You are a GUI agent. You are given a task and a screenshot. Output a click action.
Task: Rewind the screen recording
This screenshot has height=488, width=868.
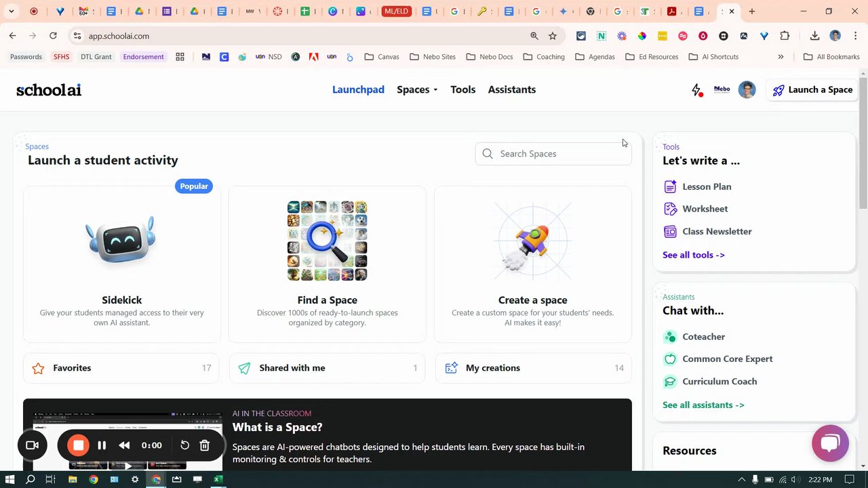pos(124,445)
